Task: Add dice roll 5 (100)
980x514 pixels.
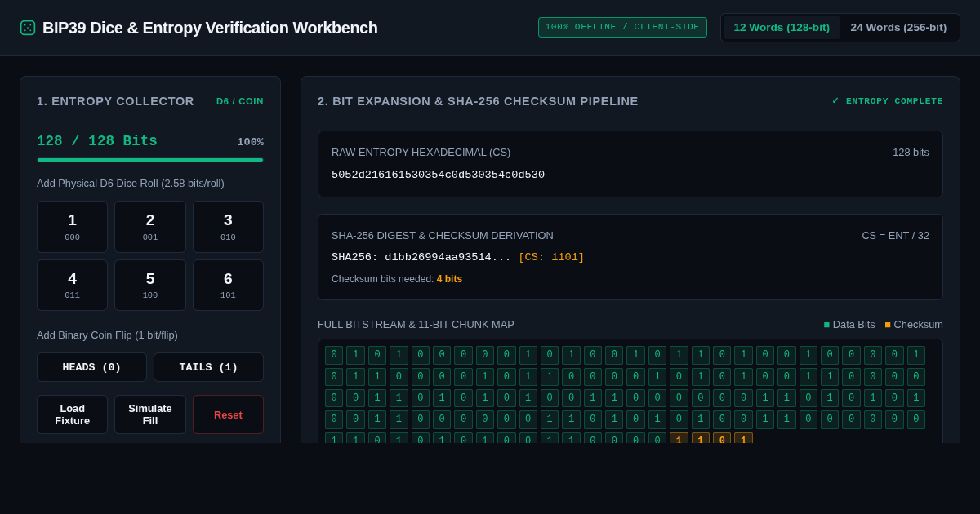Action: 150,285
